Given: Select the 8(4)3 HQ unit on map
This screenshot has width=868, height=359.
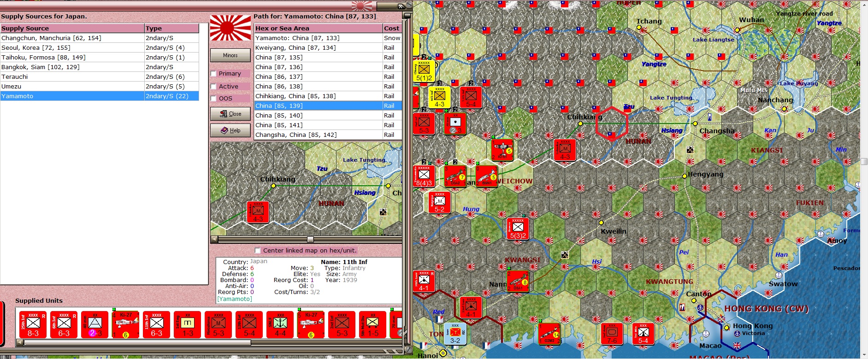Looking at the screenshot, I should click(424, 177).
